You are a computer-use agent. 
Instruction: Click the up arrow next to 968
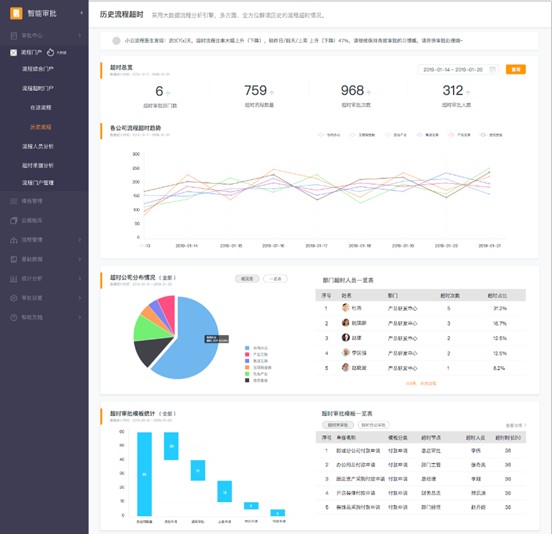click(369, 93)
